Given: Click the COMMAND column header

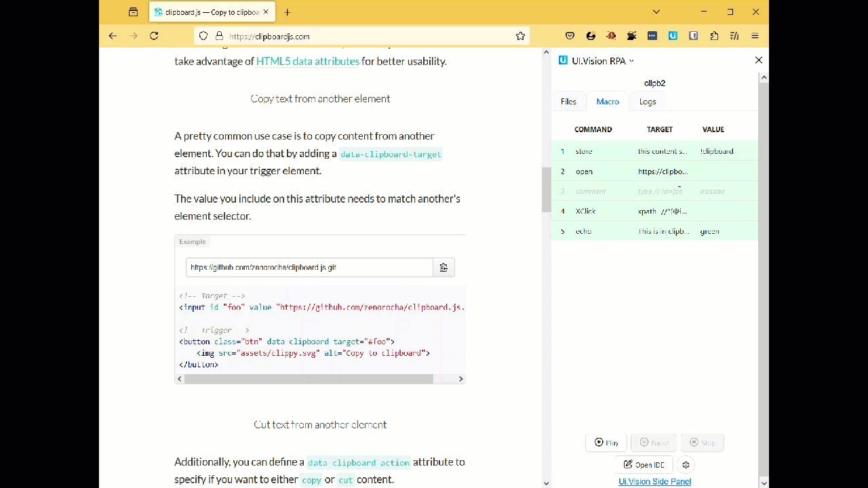Looking at the screenshot, I should click(593, 129).
